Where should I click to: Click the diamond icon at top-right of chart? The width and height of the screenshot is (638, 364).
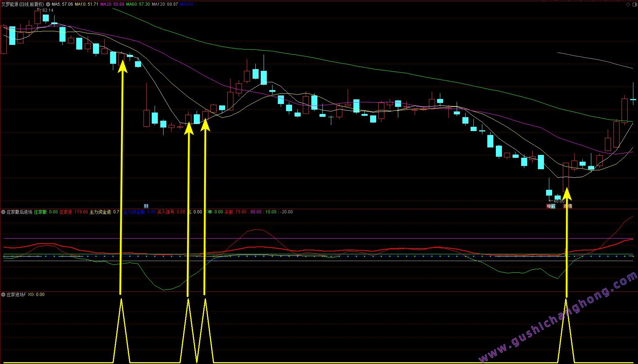628,4
